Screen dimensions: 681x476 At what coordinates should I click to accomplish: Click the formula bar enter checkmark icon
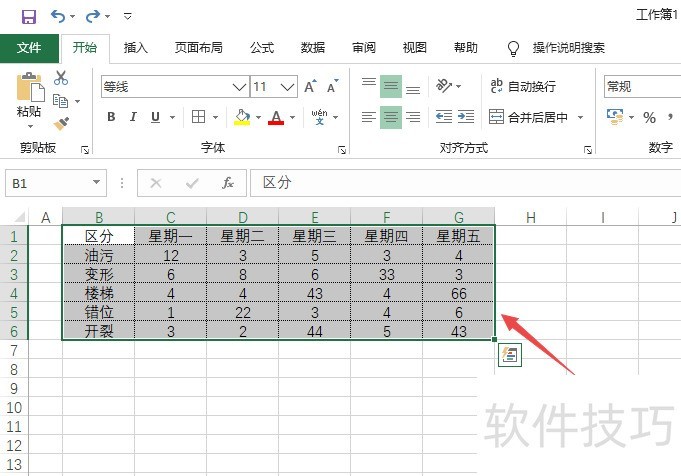(192, 183)
